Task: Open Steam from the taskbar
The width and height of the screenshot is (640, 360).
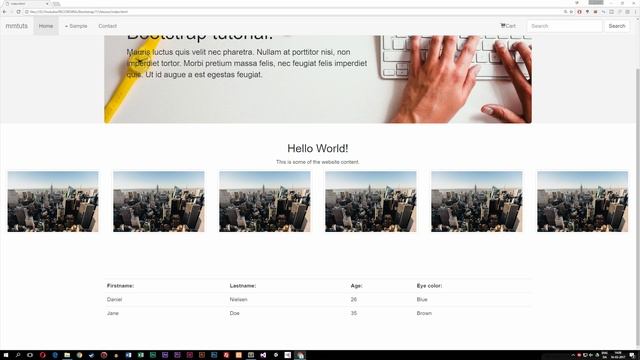Action: pyautogui.click(x=91, y=355)
